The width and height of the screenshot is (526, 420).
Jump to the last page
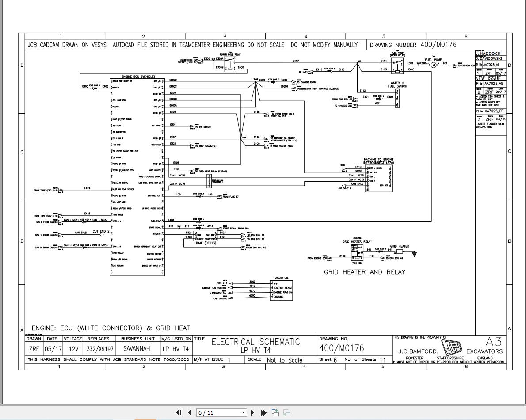[264, 412]
